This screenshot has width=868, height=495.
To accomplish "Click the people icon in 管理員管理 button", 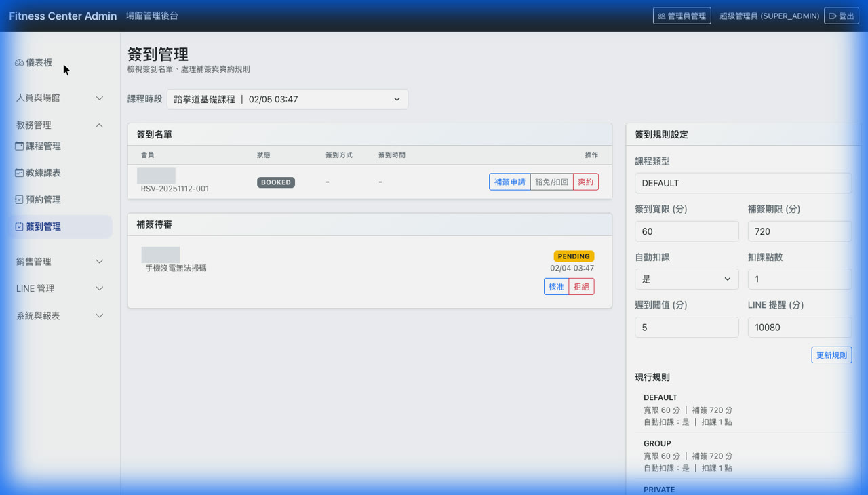I will click(662, 16).
